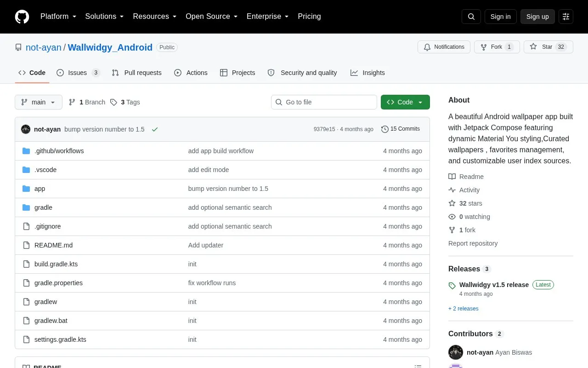This screenshot has height=368, width=588.
Task: Open the not-ayan owner profile link
Action: 44,47
